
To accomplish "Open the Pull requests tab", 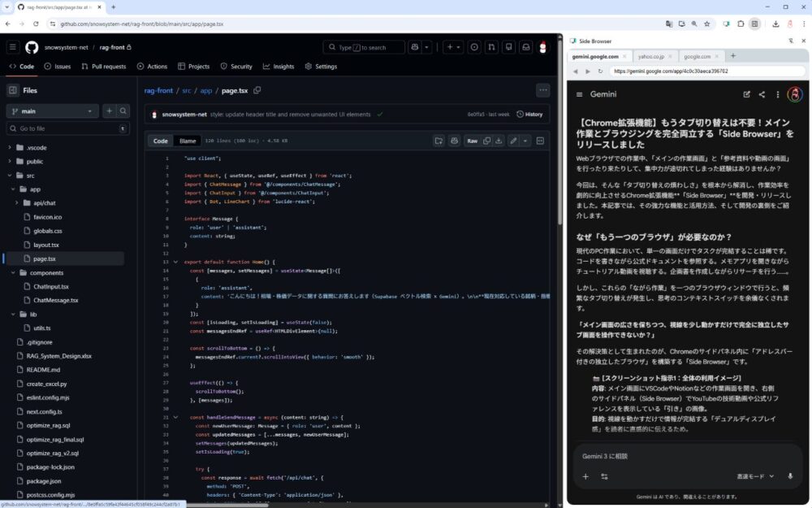I will click(x=103, y=67).
